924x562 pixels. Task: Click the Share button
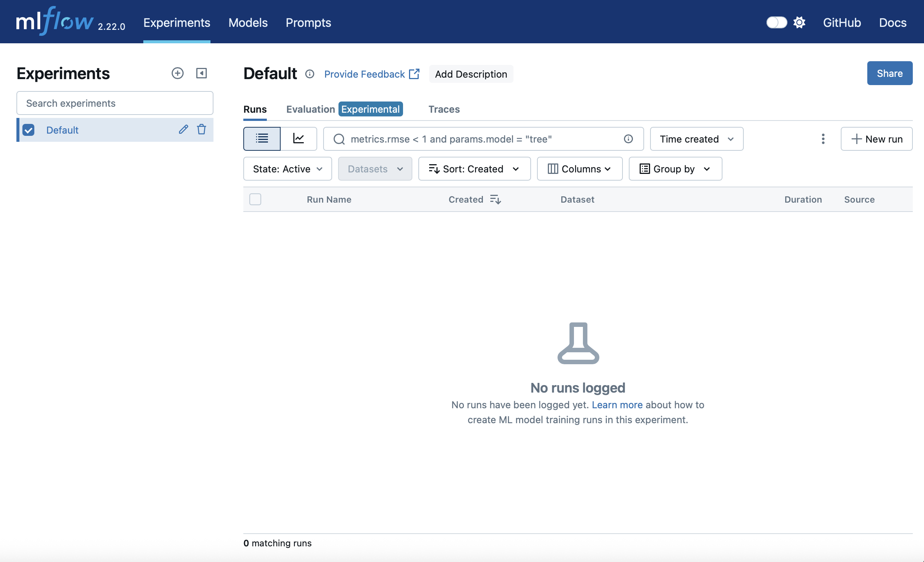[x=889, y=73]
